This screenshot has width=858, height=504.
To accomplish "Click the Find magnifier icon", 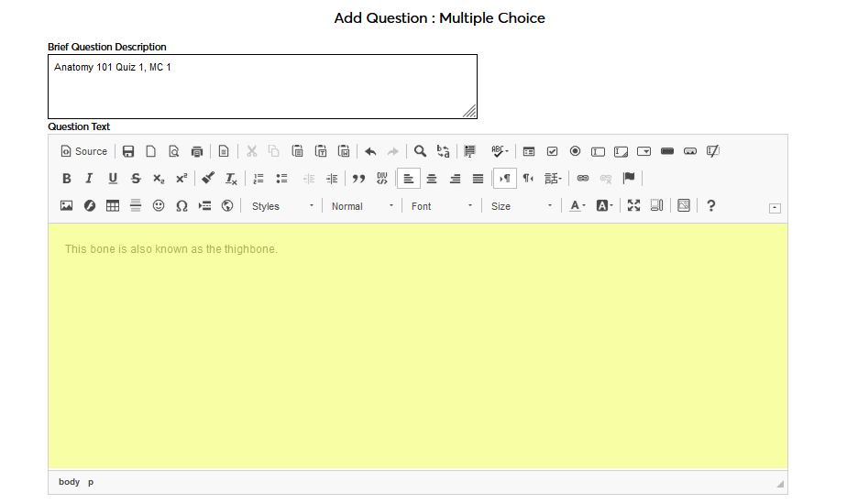I will (420, 151).
